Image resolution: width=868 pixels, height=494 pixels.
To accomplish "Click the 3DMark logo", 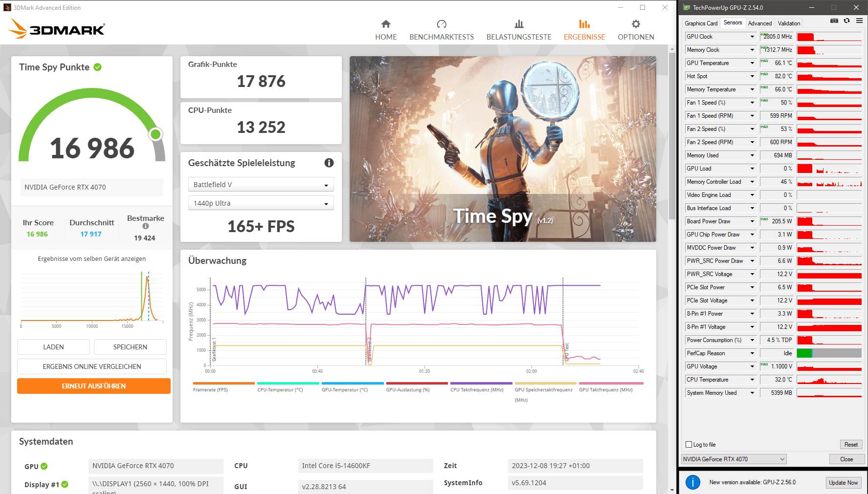I will click(57, 29).
